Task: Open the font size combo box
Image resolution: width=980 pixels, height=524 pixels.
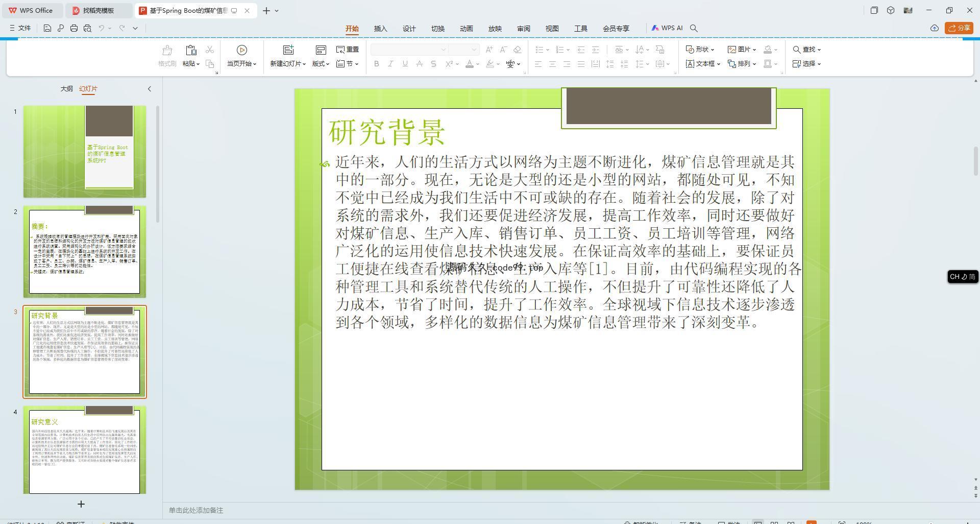Action: coord(463,50)
